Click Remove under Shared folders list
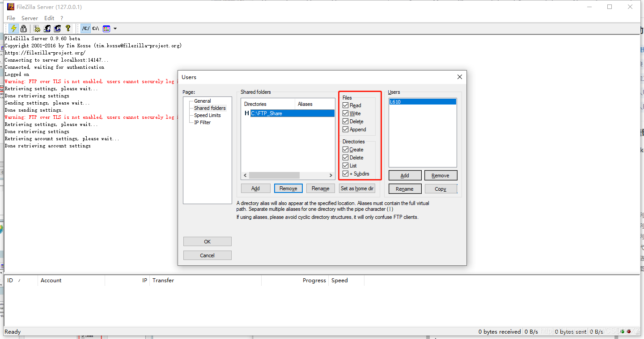 (288, 188)
